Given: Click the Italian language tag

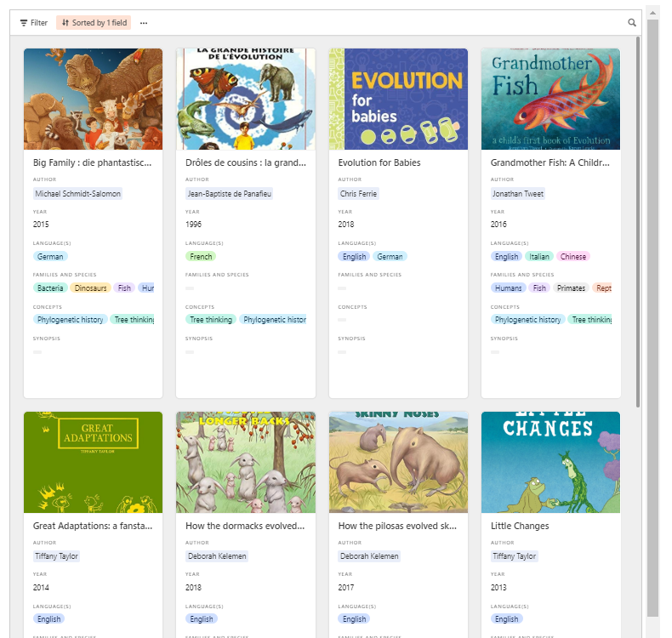Looking at the screenshot, I should 538,257.
